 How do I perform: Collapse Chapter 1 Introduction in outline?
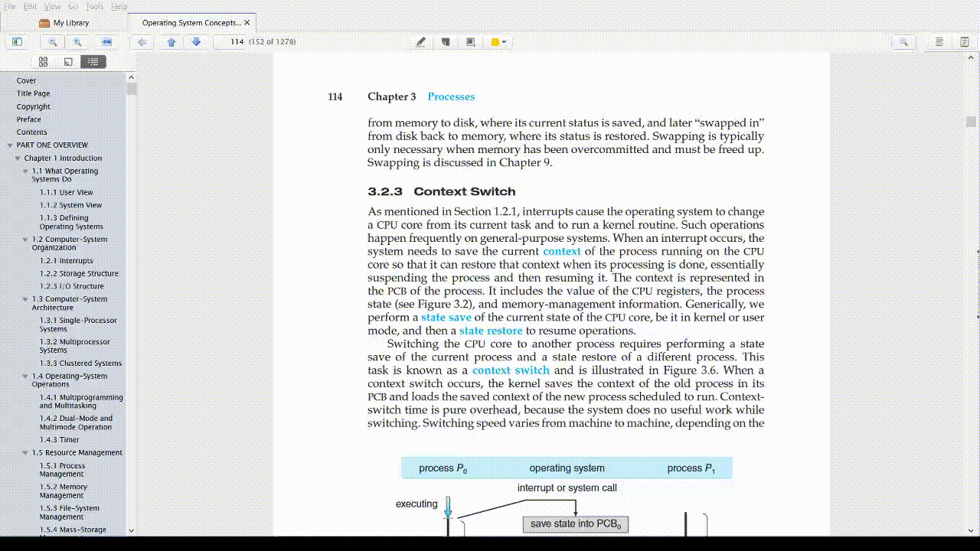click(18, 158)
